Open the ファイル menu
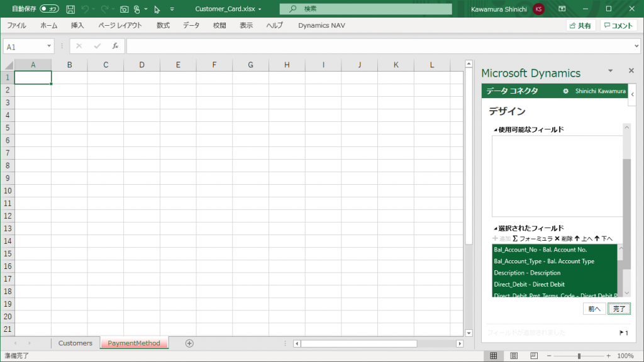This screenshot has width=644, height=362. (x=17, y=25)
